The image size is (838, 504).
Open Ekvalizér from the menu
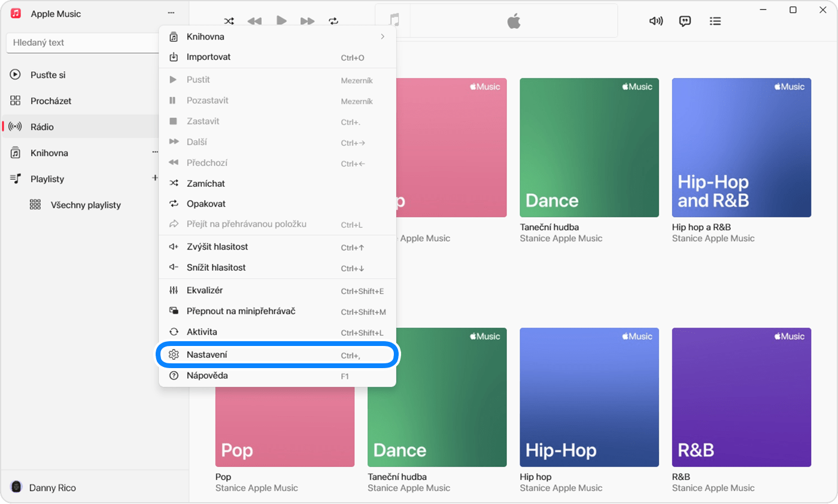pos(277,290)
